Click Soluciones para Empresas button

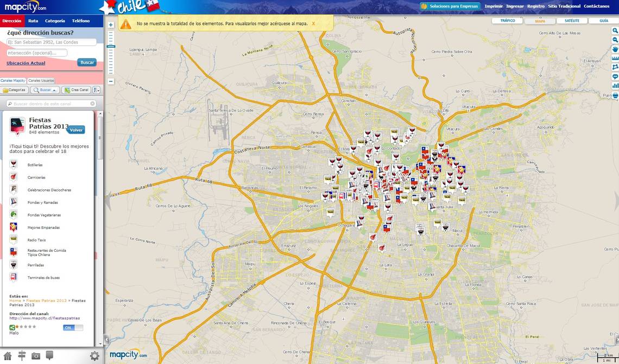click(450, 7)
